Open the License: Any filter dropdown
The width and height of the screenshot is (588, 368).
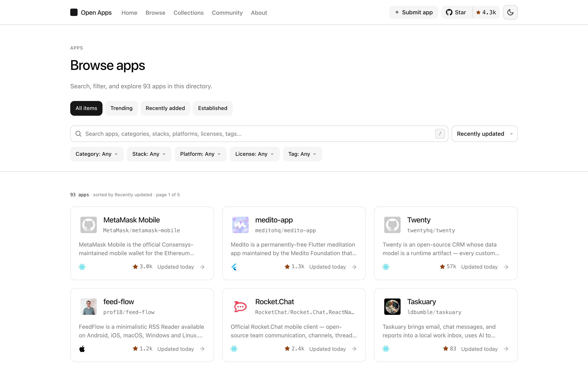254,154
